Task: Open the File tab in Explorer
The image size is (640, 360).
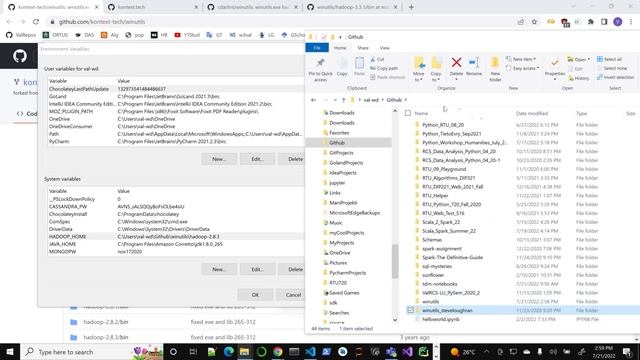Action: point(317,48)
